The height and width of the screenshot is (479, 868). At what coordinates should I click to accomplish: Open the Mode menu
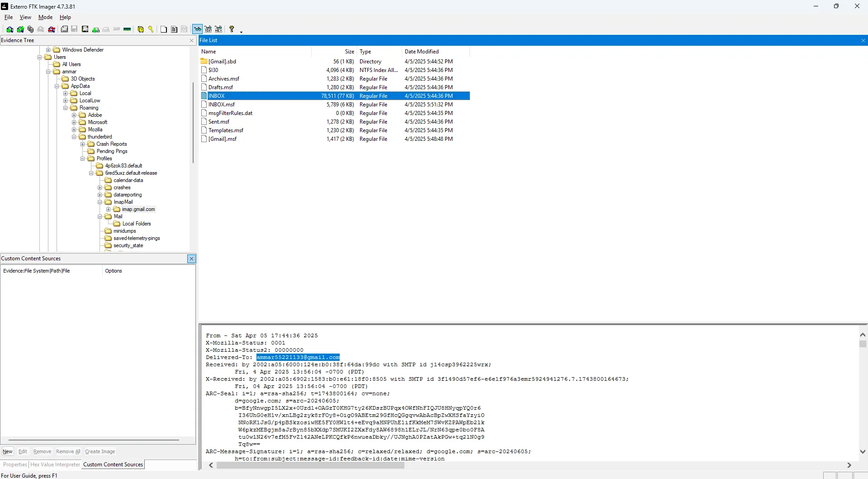45,17
